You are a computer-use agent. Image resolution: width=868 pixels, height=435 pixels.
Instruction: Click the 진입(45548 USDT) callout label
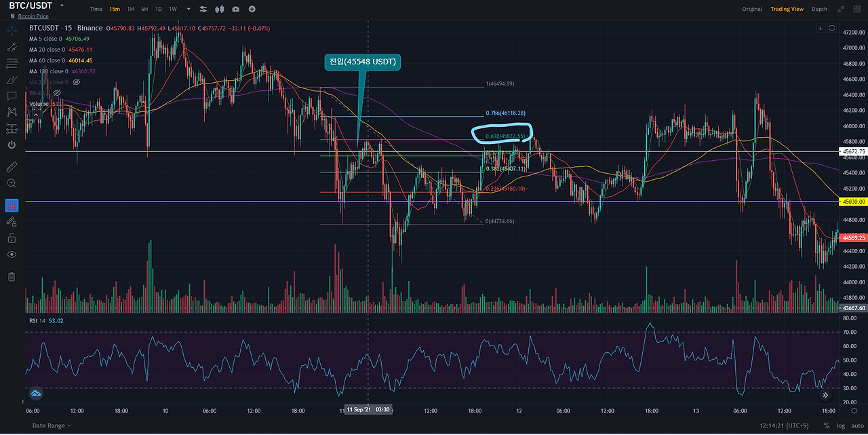pyautogui.click(x=363, y=62)
